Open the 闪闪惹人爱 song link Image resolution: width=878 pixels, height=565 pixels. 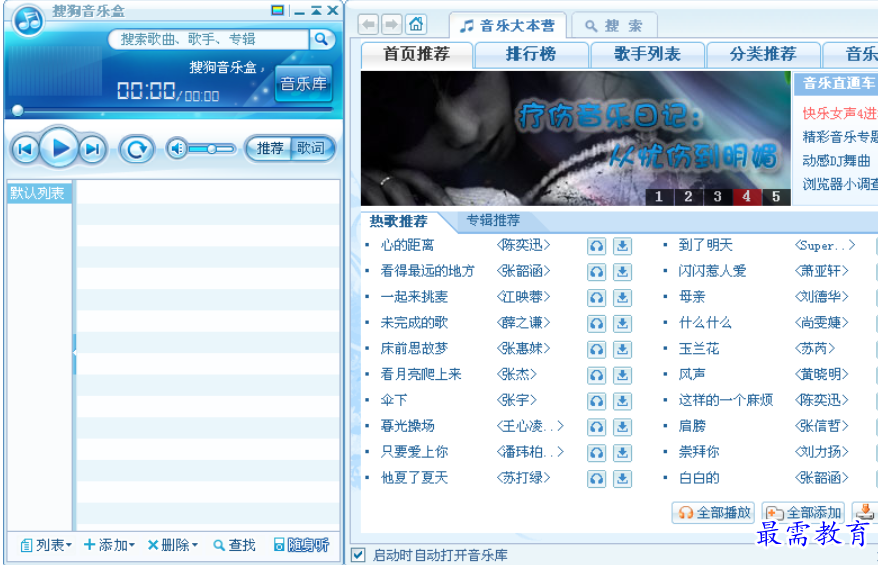coord(712,271)
